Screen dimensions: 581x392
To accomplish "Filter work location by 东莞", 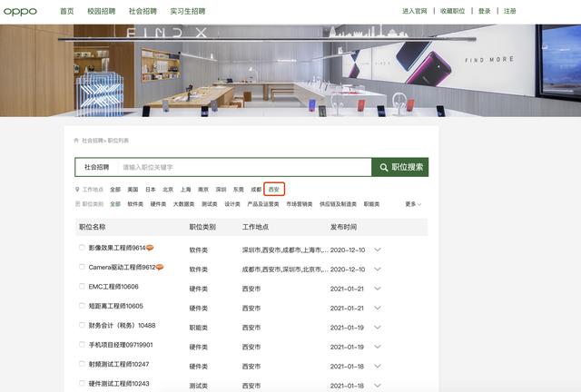I will pyautogui.click(x=238, y=190).
